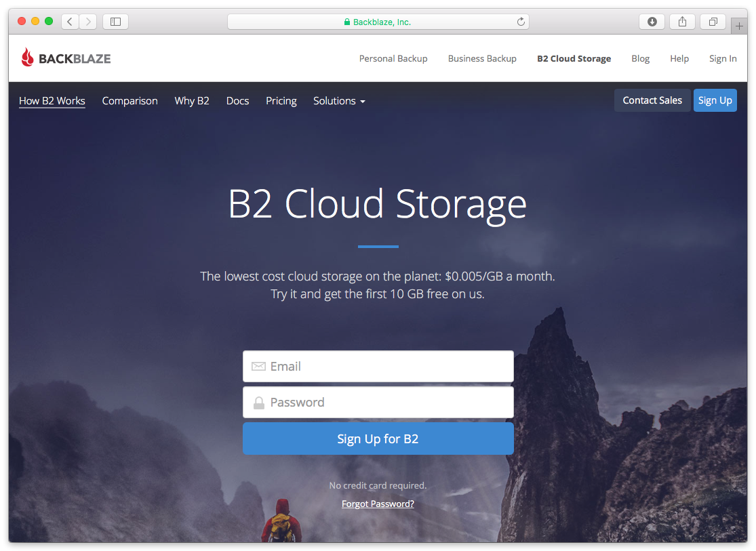Toggle the Safari sidebar button

click(x=115, y=22)
